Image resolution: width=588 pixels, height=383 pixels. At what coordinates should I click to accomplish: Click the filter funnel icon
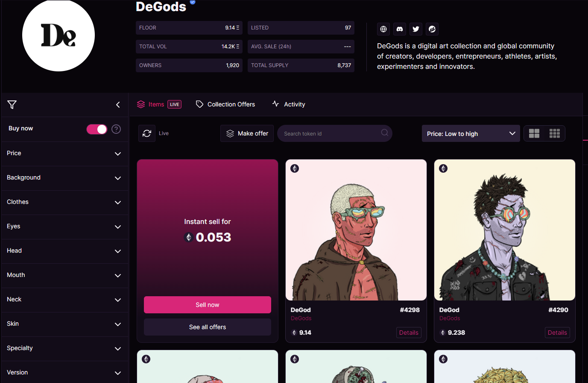click(12, 105)
